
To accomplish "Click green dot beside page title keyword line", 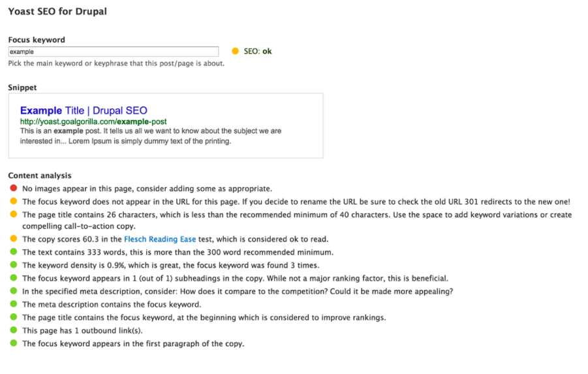I will coord(14,317).
